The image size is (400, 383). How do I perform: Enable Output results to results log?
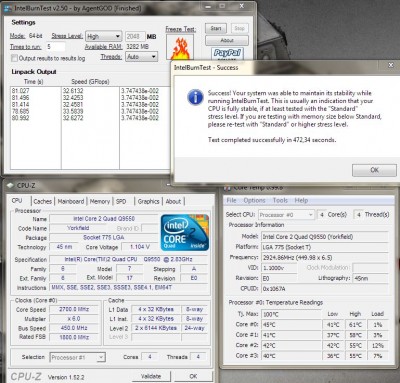click(x=14, y=58)
